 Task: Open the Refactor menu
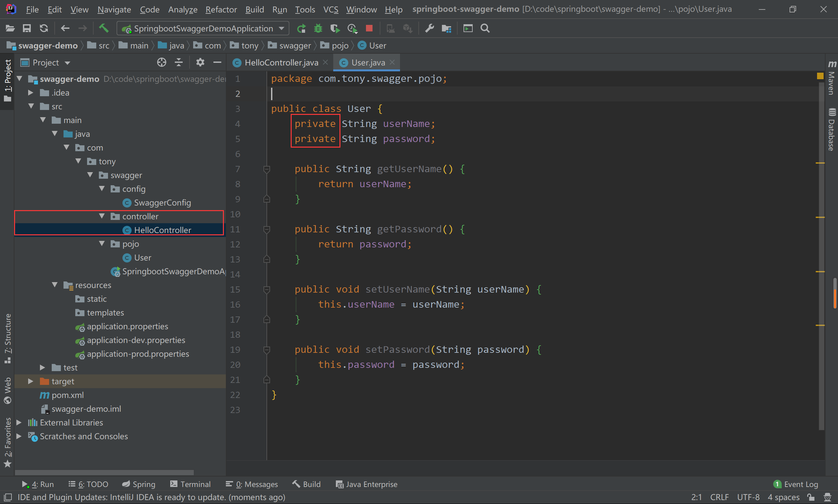coord(221,9)
